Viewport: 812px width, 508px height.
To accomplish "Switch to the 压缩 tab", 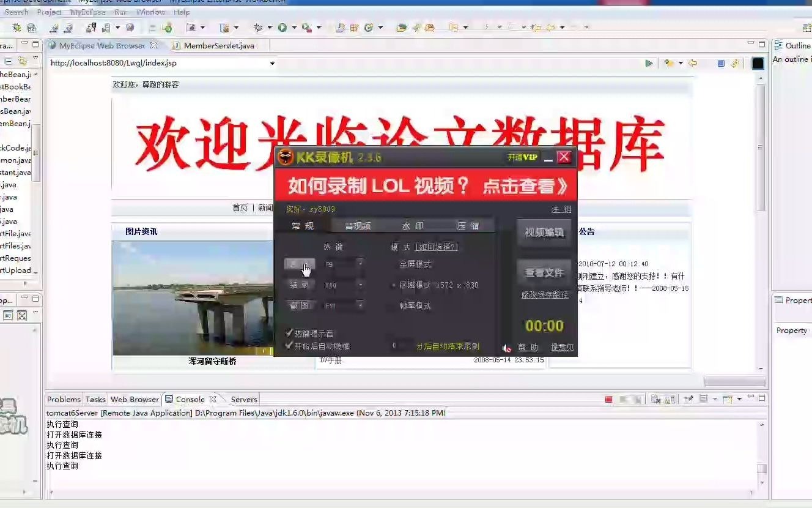I will click(468, 226).
